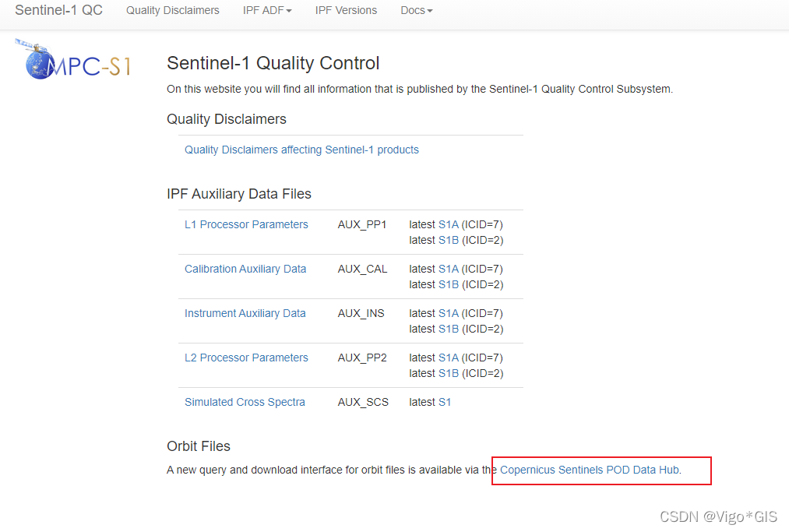This screenshot has height=532, width=789.
Task: Open latest S1B link for AUX_INS
Action: click(x=449, y=329)
